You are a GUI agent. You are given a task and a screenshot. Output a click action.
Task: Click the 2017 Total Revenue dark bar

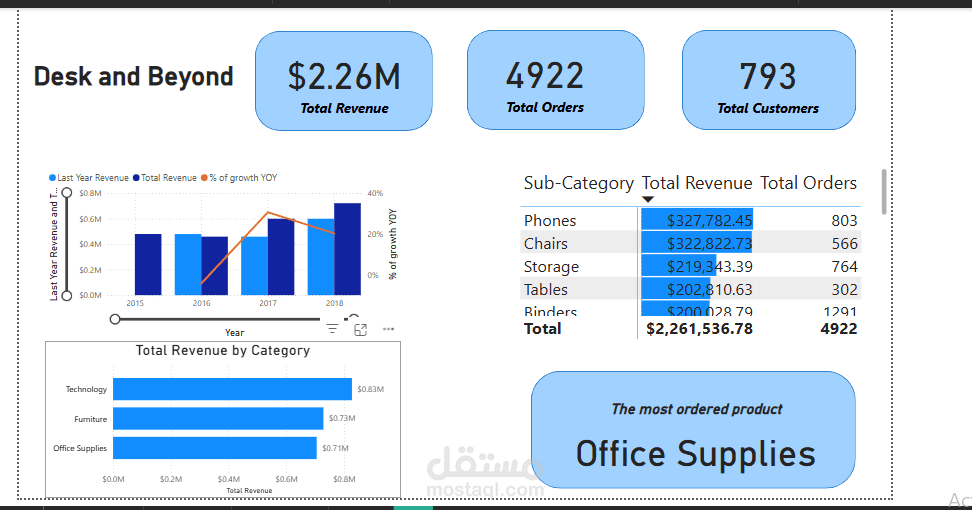281,257
